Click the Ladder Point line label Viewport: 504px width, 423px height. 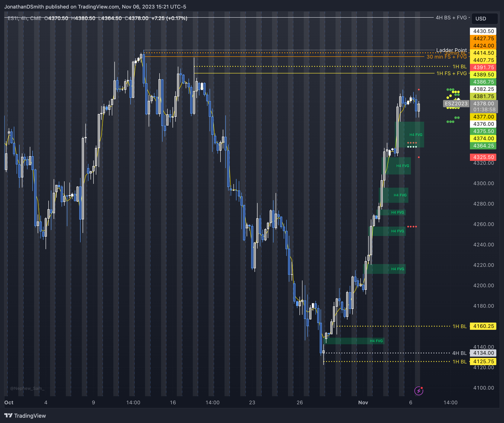click(451, 50)
